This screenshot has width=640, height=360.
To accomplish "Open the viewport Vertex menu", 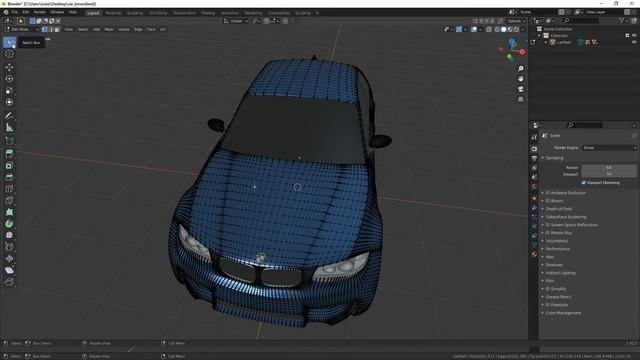I will point(124,29).
